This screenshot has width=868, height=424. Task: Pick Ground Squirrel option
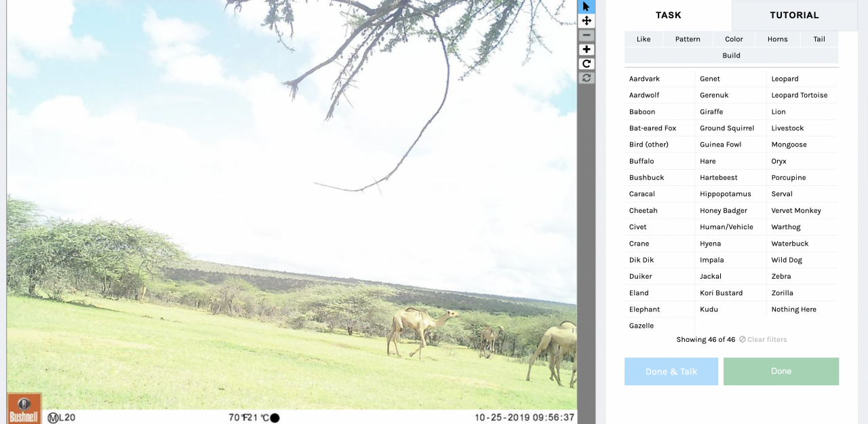[x=731, y=128]
